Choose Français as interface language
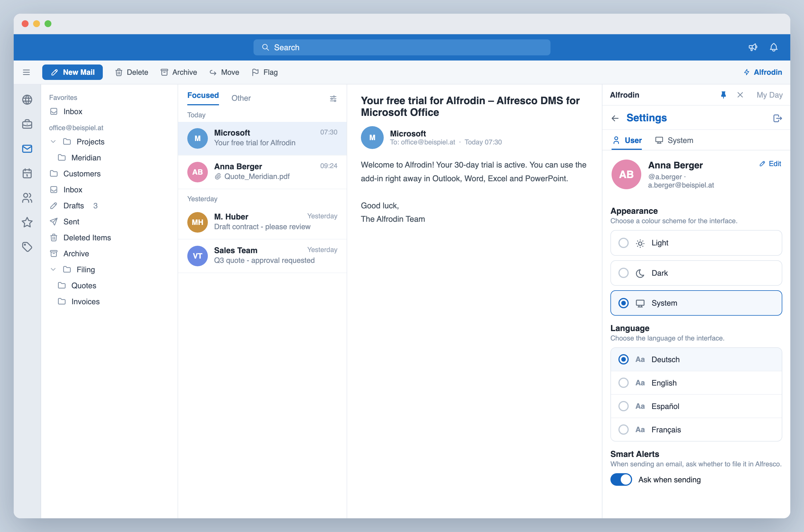804x532 pixels. 696,430
